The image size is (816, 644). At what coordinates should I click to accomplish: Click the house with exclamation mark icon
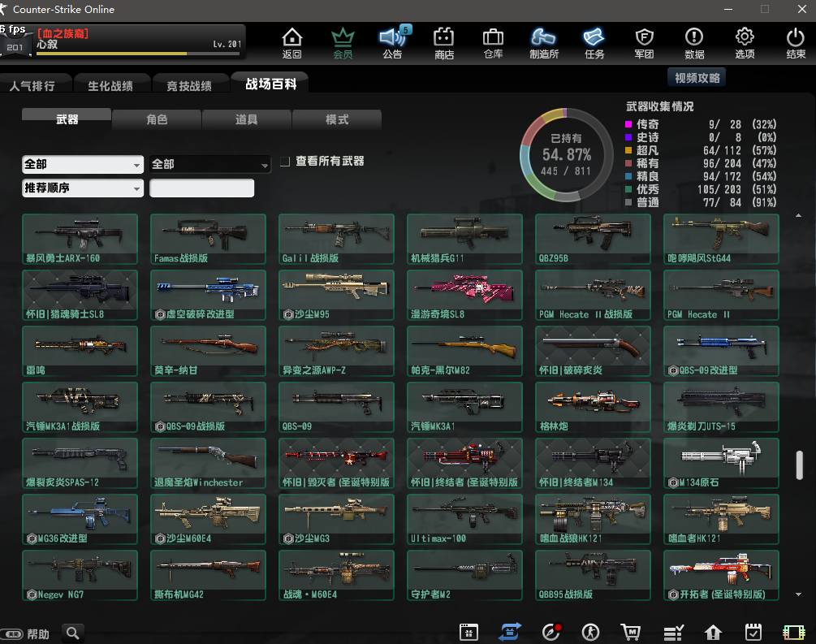click(x=713, y=633)
